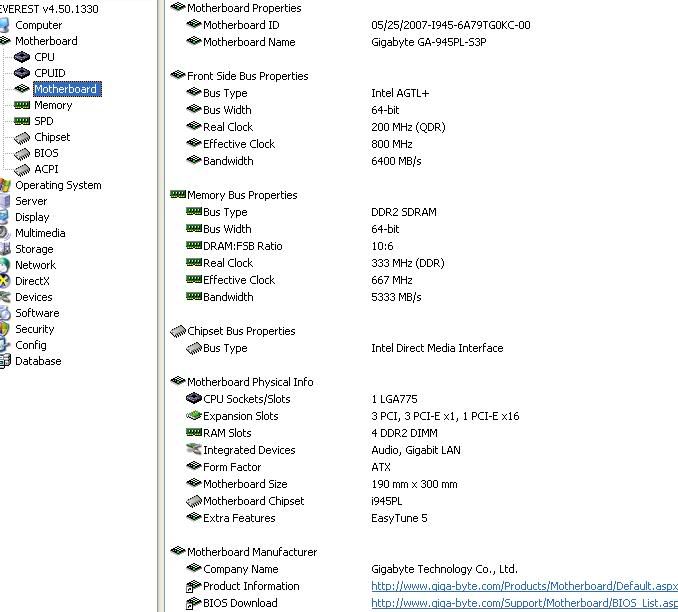Click the Motherboard Properties header icon
The height and width of the screenshot is (612, 678).
[178, 7]
